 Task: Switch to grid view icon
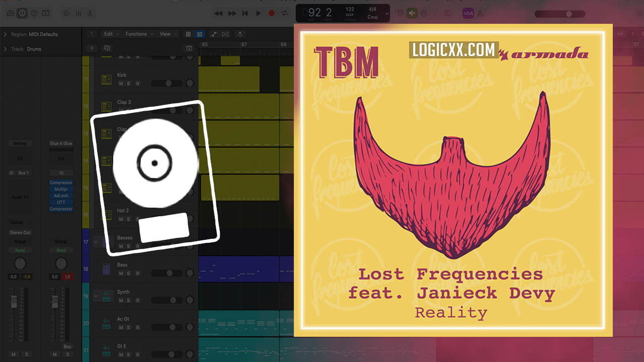(x=188, y=34)
